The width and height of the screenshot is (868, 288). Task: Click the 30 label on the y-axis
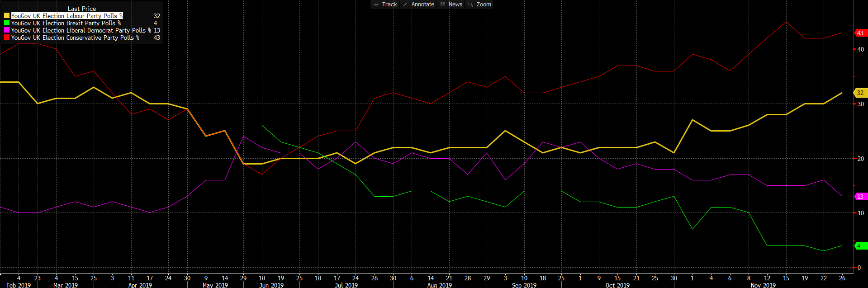[x=861, y=104]
